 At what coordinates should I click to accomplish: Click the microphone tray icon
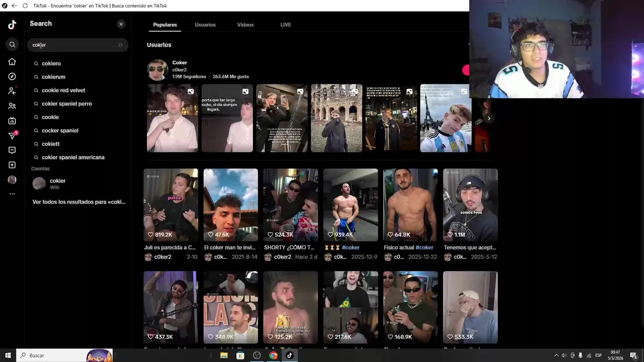pos(580,355)
